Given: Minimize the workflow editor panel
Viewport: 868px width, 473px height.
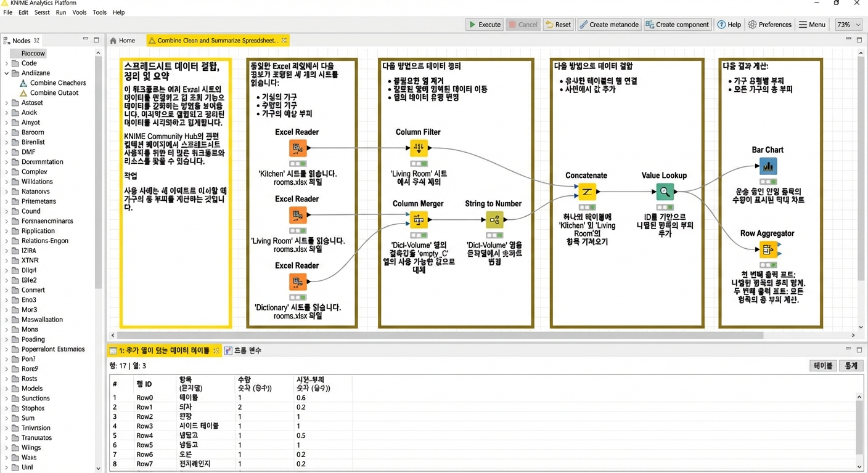Looking at the screenshot, I should (x=849, y=39).
